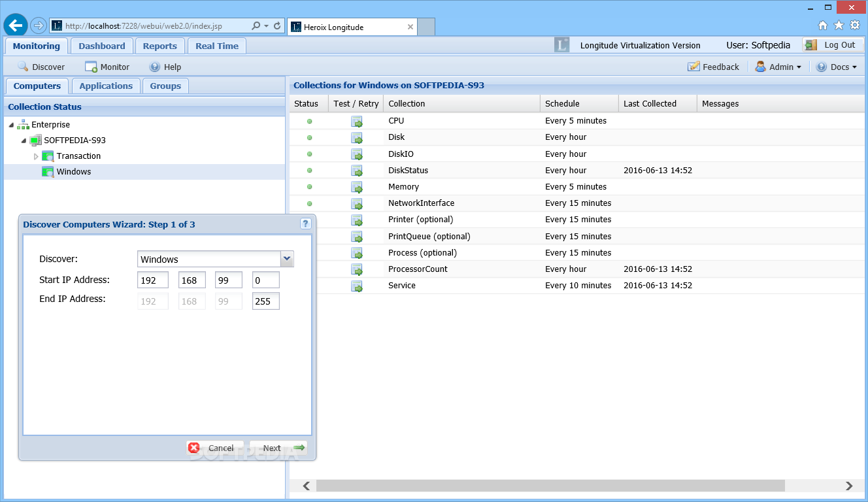Viewport: 868px width, 502px height.
Task: Click the browser forward arrow button
Action: coord(38,26)
